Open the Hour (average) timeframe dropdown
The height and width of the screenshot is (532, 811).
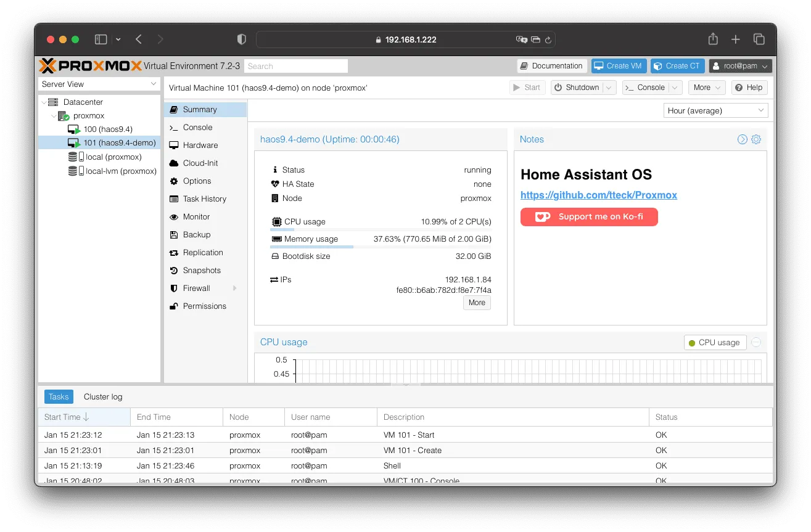click(x=716, y=111)
